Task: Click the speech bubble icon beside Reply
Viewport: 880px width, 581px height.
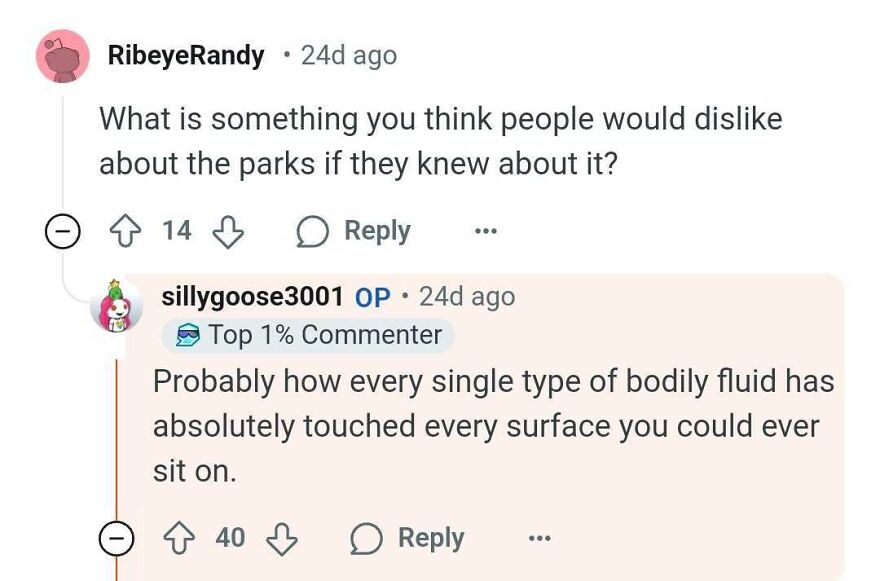Action: click(314, 231)
